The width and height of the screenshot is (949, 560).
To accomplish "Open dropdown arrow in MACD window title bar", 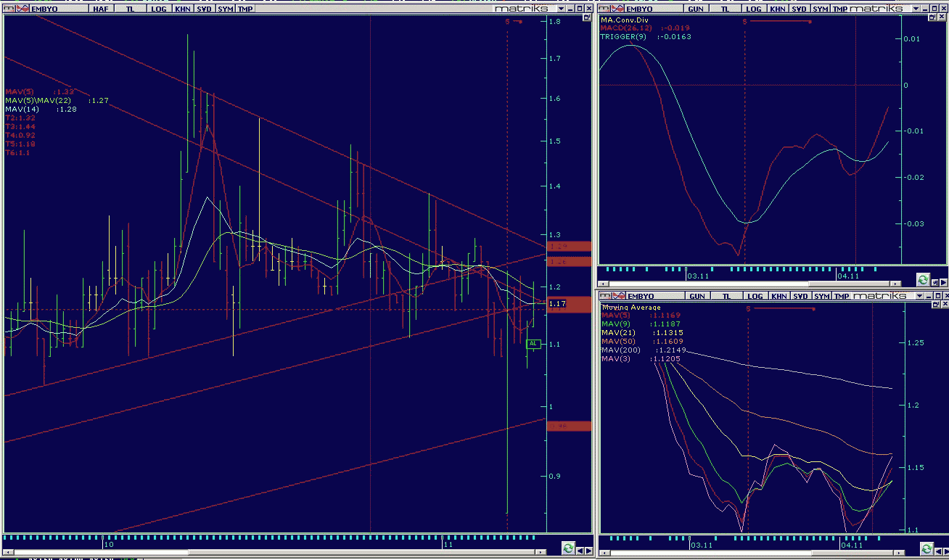I will point(916,9).
